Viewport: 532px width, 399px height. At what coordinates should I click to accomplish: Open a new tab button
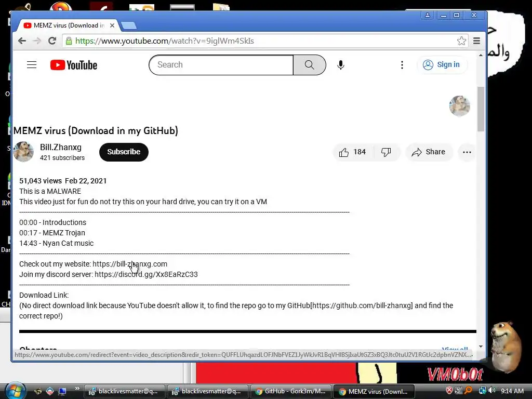pos(129,25)
